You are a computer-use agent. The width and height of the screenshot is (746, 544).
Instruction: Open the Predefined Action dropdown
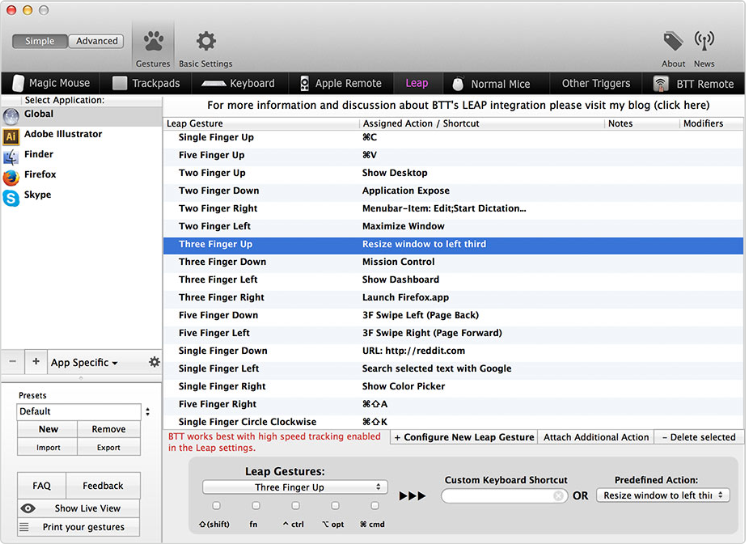(663, 495)
